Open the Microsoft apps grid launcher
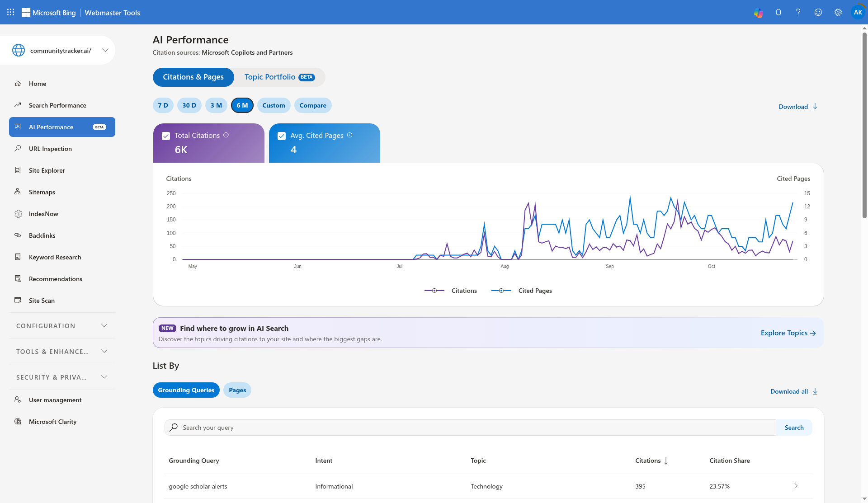 pos(10,12)
